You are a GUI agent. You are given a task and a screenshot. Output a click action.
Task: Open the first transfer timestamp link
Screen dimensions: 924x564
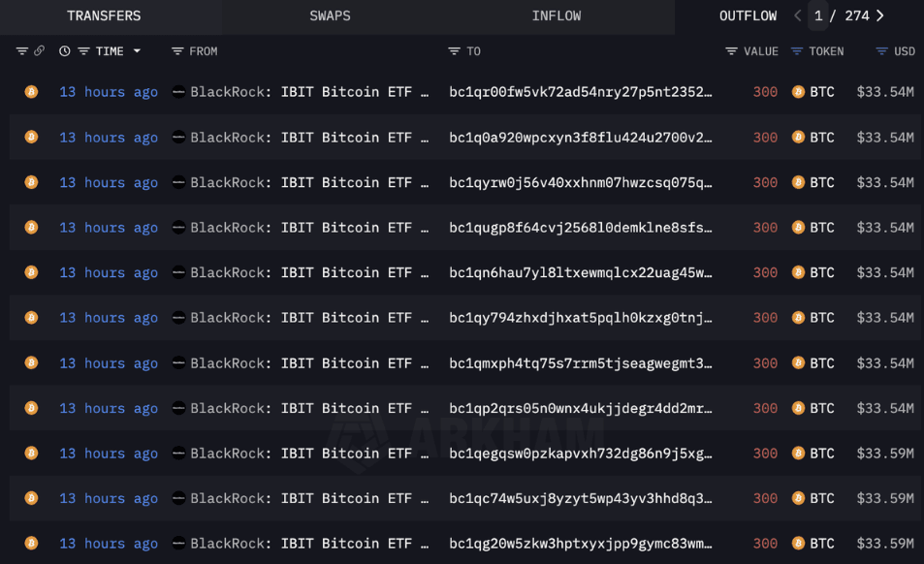pos(109,91)
